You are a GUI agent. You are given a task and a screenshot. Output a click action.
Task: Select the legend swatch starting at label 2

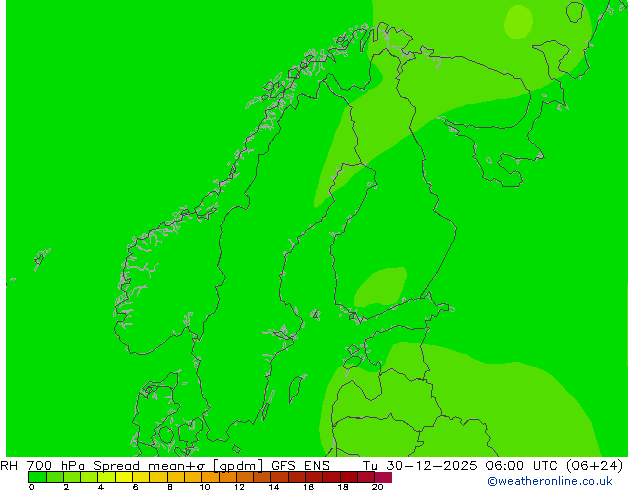click(72, 477)
